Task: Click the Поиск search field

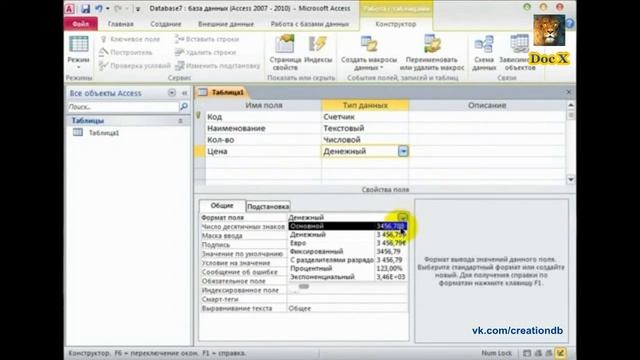Action: [x=123, y=107]
